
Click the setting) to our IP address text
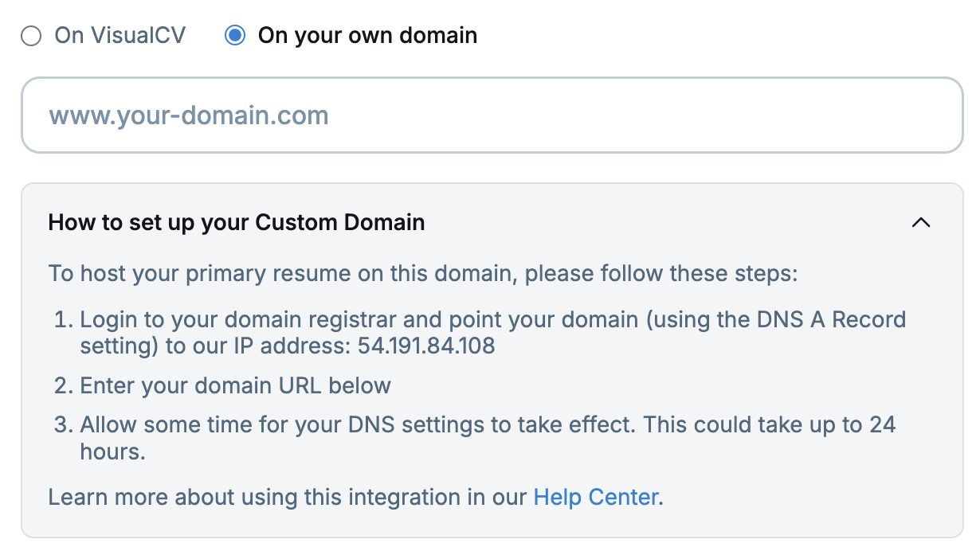pos(215,346)
